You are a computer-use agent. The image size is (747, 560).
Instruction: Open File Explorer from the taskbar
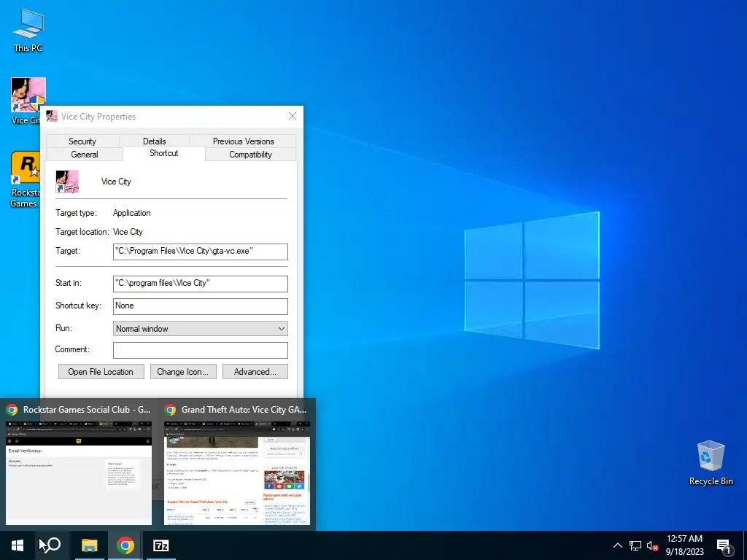click(x=89, y=545)
